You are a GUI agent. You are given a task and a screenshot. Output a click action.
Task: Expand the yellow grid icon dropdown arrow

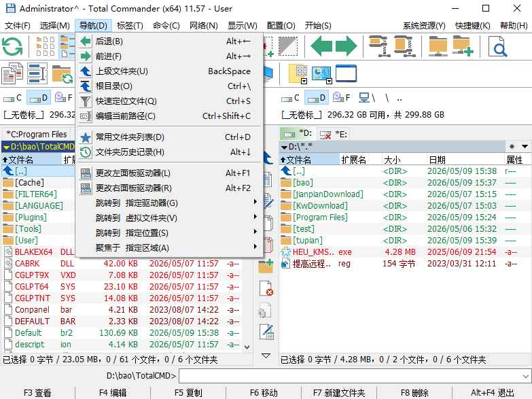pyautogui.click(x=304, y=81)
